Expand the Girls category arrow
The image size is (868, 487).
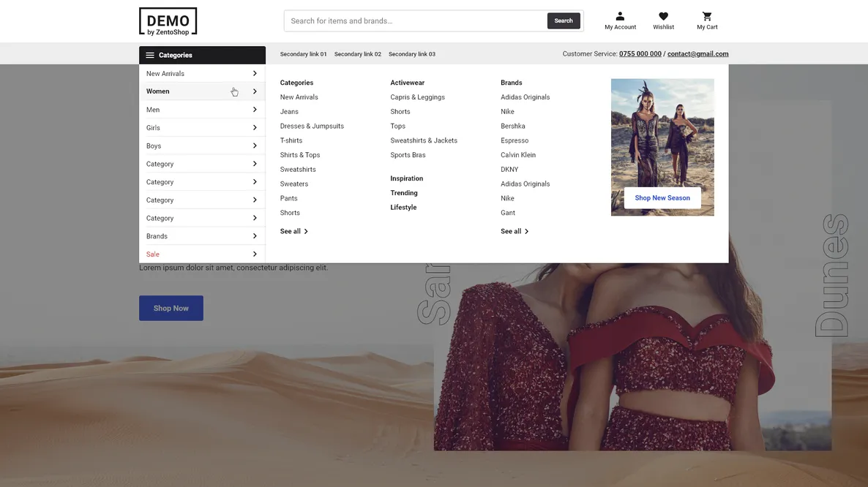click(x=255, y=128)
